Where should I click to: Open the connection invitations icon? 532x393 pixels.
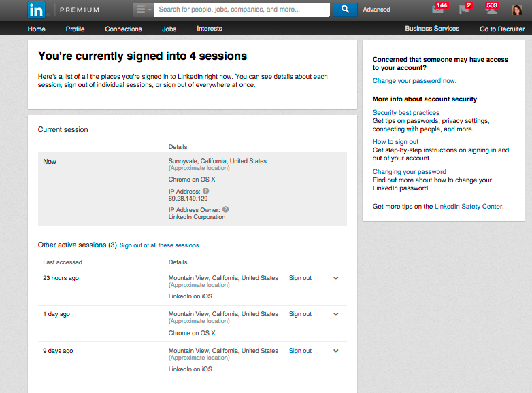tap(491, 10)
